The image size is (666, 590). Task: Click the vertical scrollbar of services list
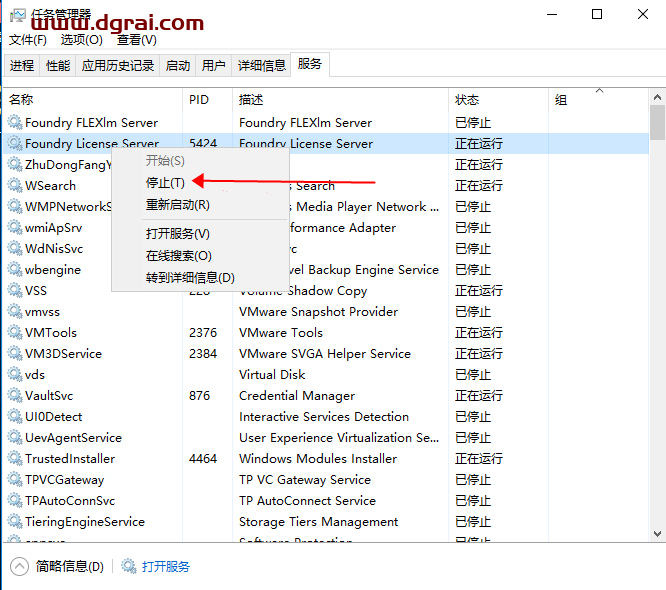tap(657, 300)
